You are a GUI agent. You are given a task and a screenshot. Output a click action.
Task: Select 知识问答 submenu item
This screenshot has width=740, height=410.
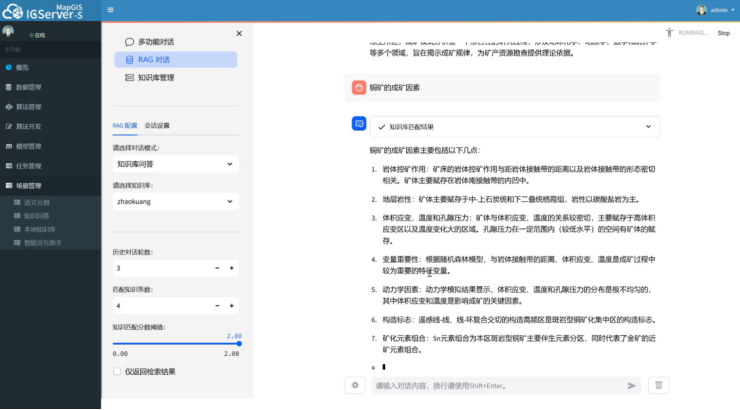point(36,216)
